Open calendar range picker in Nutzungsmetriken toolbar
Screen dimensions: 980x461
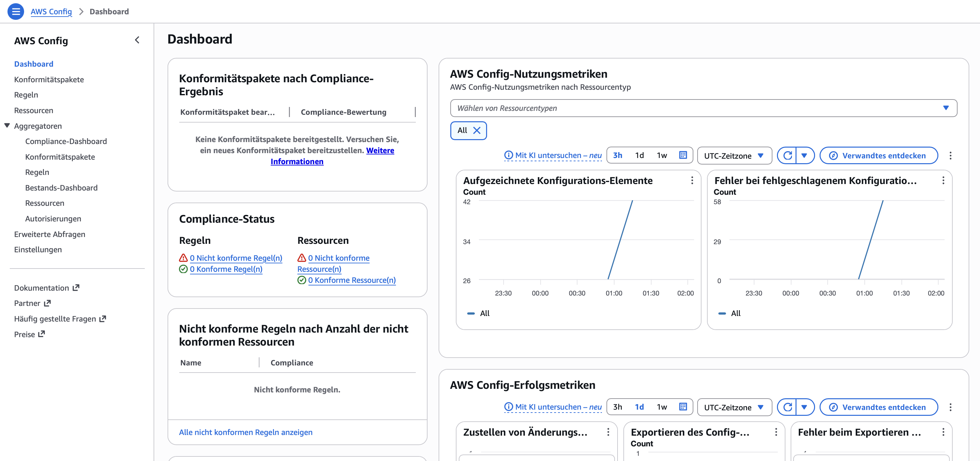[683, 155]
